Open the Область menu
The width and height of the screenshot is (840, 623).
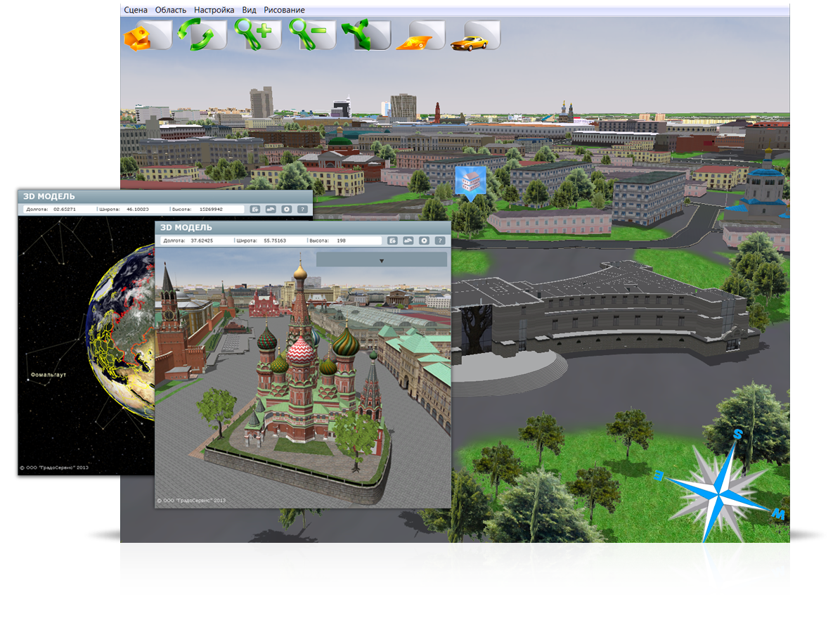pyautogui.click(x=171, y=10)
